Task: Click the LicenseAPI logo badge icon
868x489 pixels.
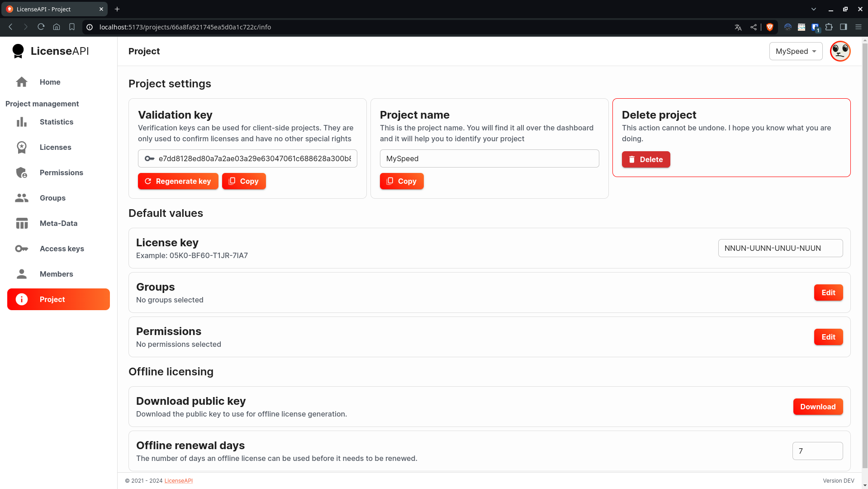Action: click(18, 51)
